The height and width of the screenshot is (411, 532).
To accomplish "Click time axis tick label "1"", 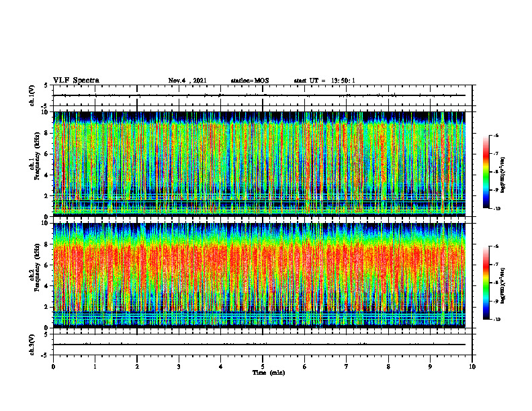I will pos(95,367).
